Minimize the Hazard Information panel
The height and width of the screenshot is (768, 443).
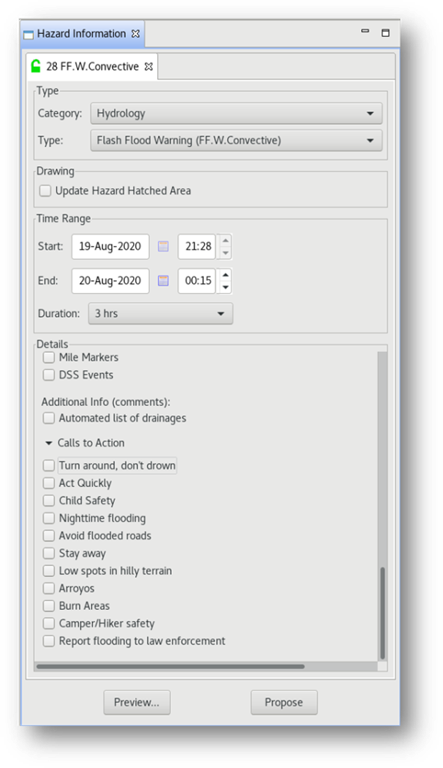click(x=365, y=31)
